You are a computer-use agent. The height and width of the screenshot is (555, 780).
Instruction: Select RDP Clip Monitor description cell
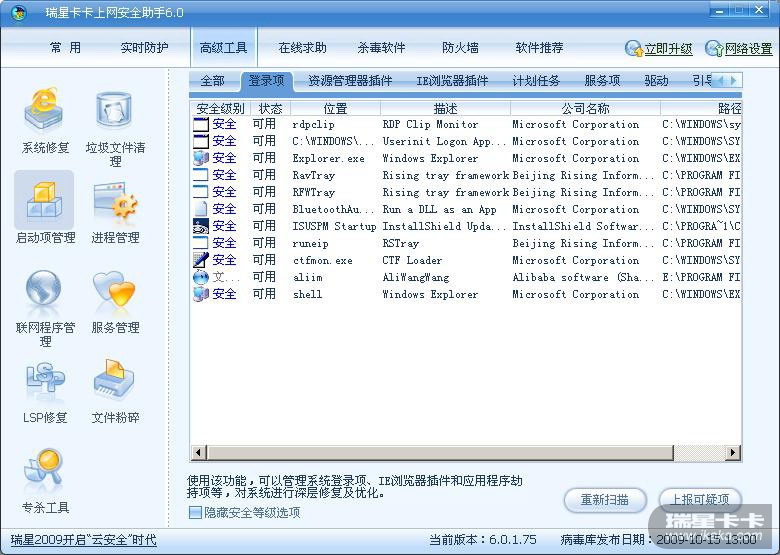[x=430, y=124]
